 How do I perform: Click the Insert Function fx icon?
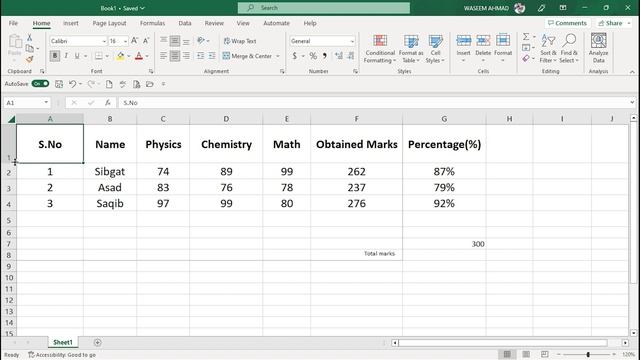[x=107, y=103]
